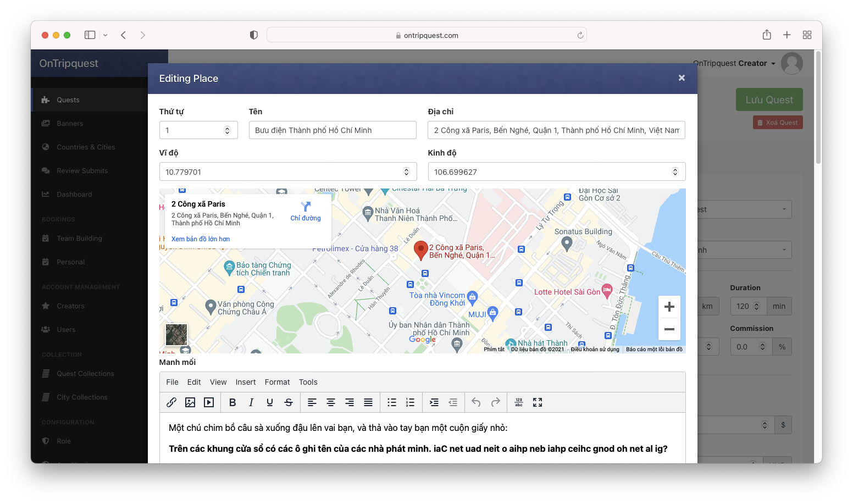Zoom in on the map

tap(669, 307)
